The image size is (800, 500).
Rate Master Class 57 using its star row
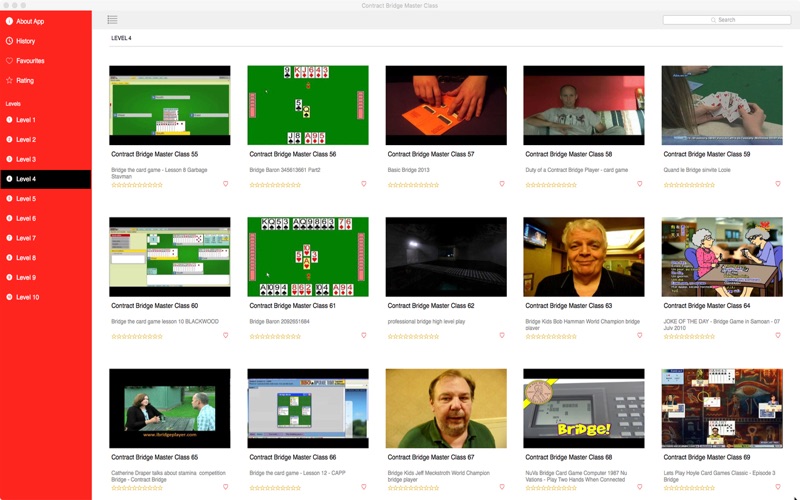(413, 185)
